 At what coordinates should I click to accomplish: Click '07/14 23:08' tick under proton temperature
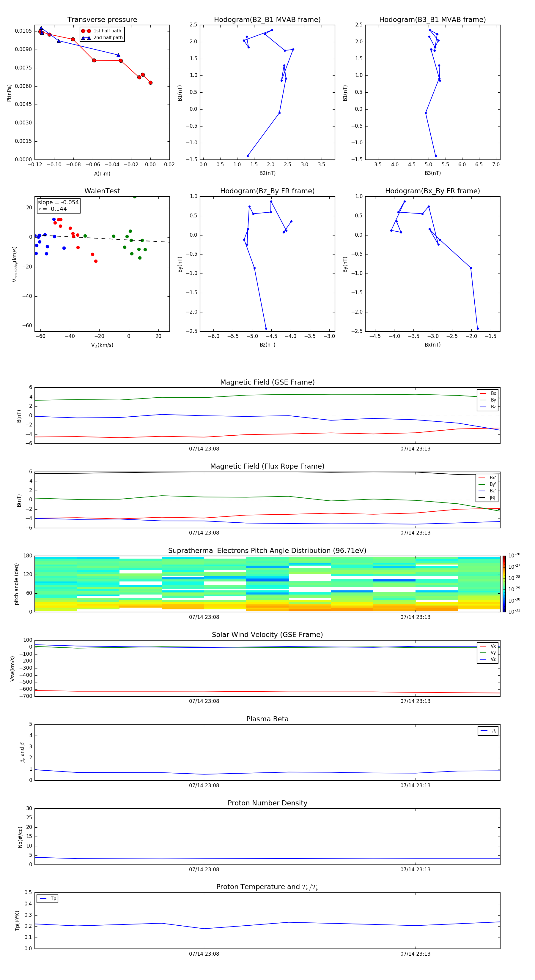(204, 954)
